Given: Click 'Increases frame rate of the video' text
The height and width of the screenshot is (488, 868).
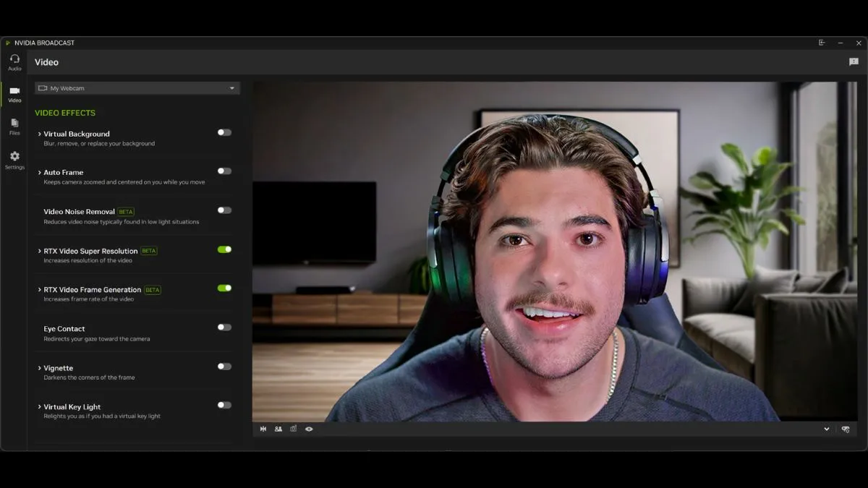Looking at the screenshot, I should [90, 299].
